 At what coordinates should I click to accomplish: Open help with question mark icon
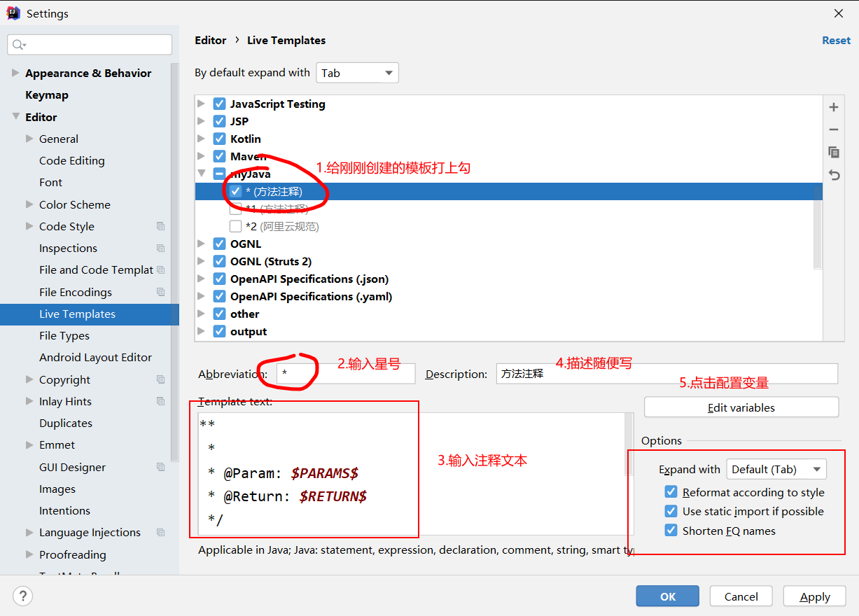coord(22,596)
